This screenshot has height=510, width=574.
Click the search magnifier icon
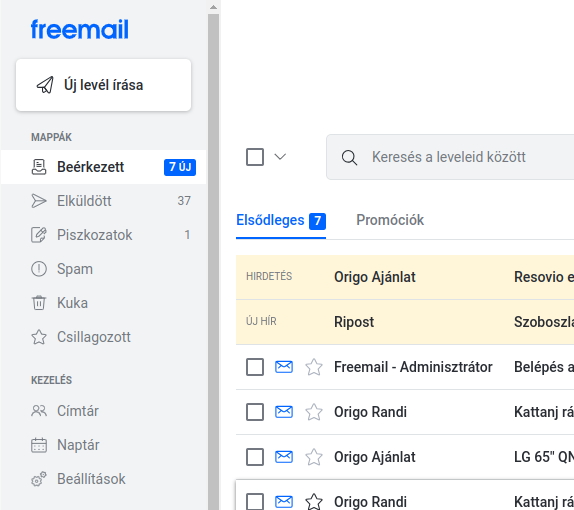[349, 157]
